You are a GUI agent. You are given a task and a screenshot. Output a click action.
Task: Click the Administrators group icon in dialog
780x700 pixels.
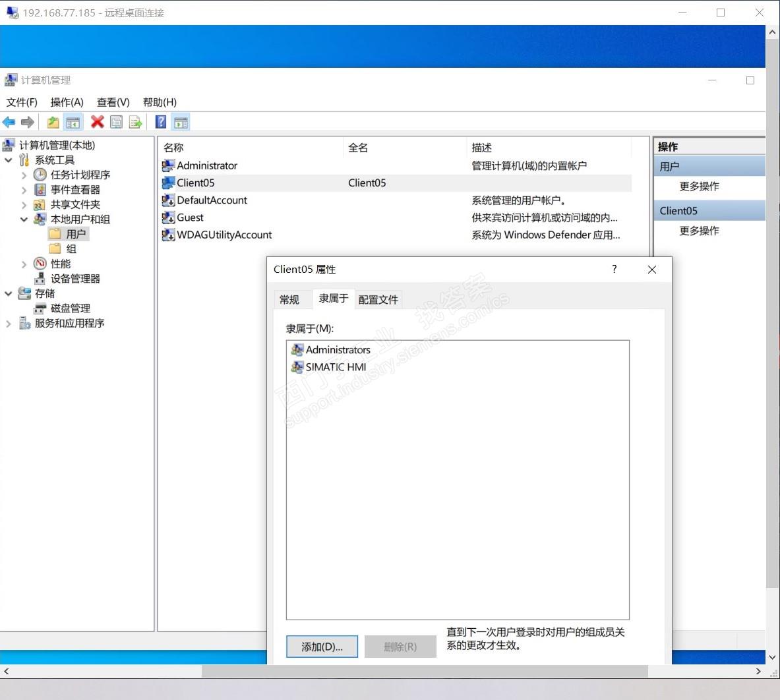pos(297,349)
